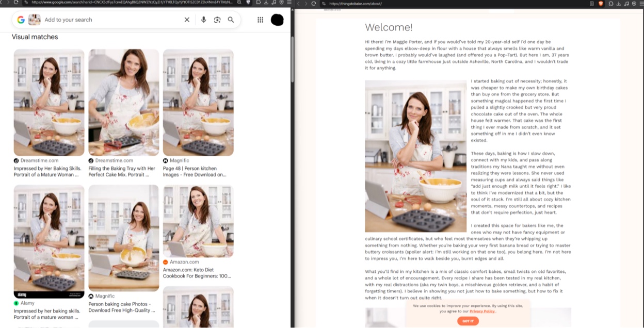Open downloads icon in thingstobake window
This screenshot has height=328, width=644.
click(618, 3)
